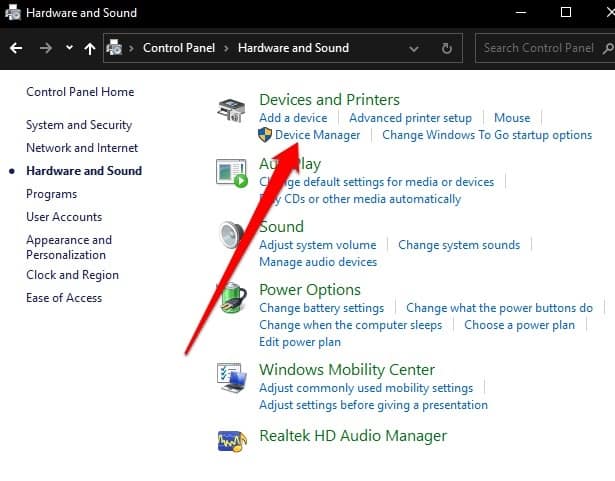Click Edit power plan

click(300, 342)
